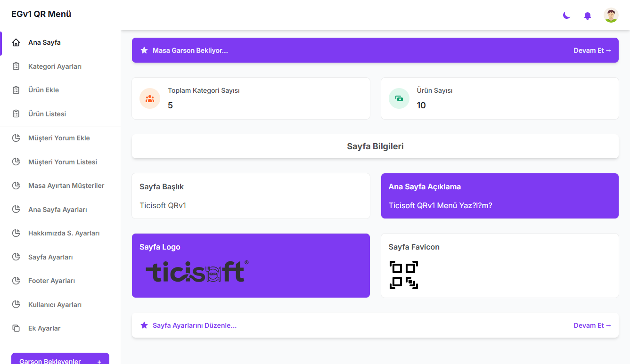This screenshot has width=630, height=364.
Task: Toggle dark mode with moon icon
Action: [566, 16]
